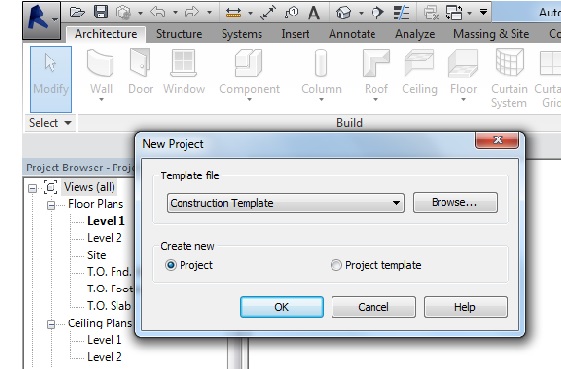
Task: Confirm the dialog with OK button
Action: (x=282, y=307)
